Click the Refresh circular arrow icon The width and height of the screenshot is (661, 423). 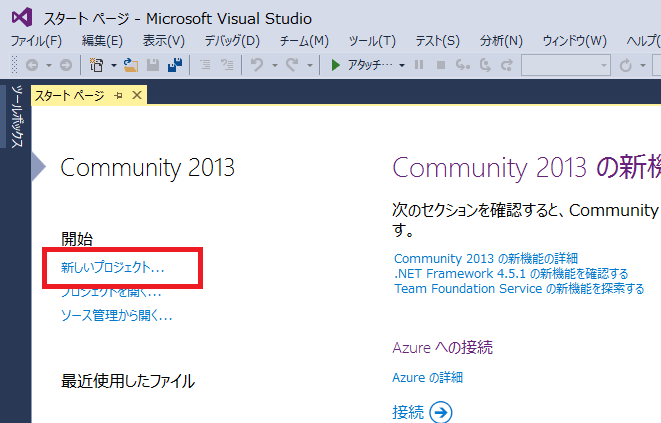[x=626, y=65]
